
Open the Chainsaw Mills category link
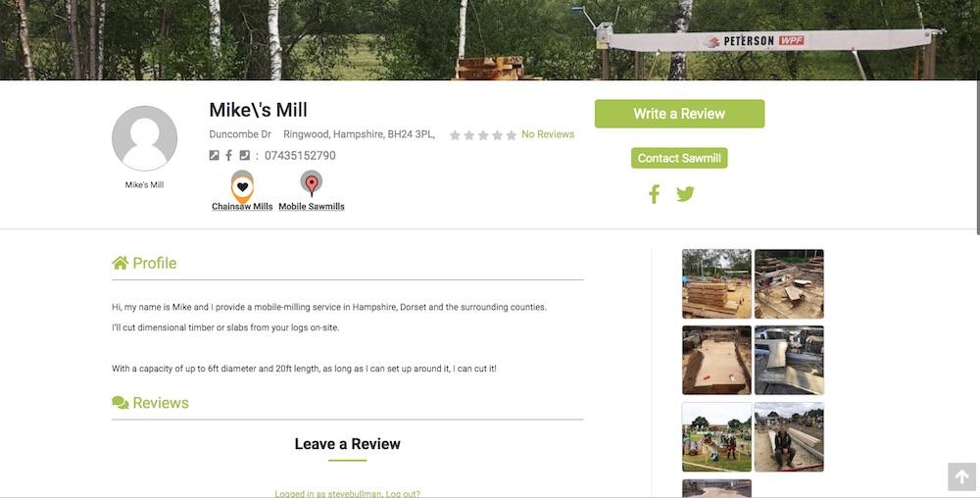click(242, 206)
